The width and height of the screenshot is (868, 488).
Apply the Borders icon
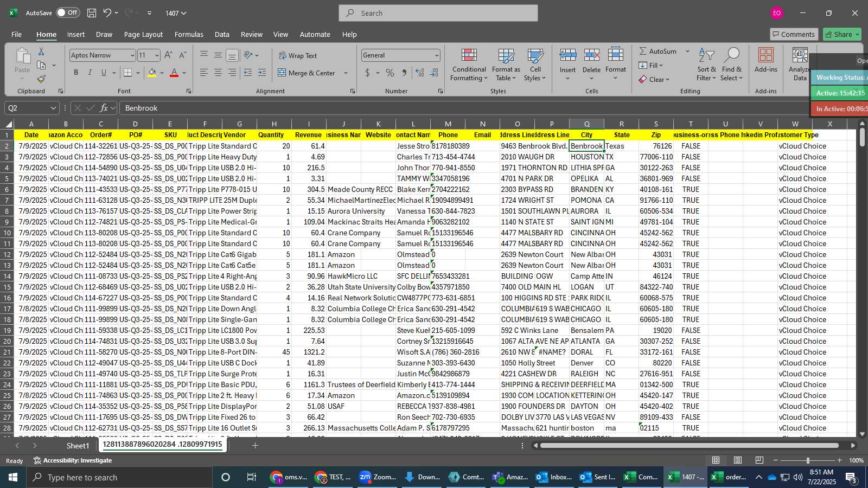pyautogui.click(x=128, y=73)
